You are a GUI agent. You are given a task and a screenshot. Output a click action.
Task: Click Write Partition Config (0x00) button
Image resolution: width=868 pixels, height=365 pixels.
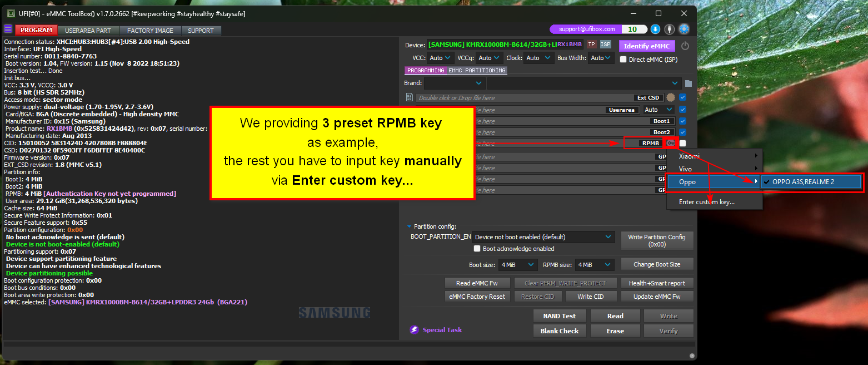coord(657,240)
